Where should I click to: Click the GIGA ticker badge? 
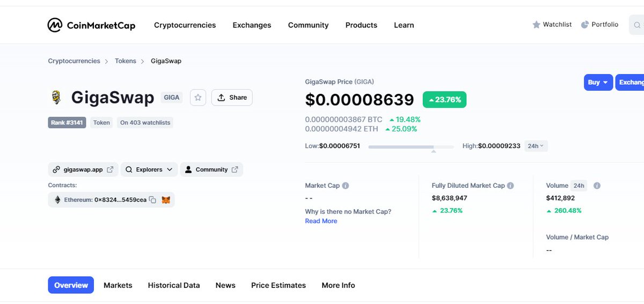tap(172, 98)
